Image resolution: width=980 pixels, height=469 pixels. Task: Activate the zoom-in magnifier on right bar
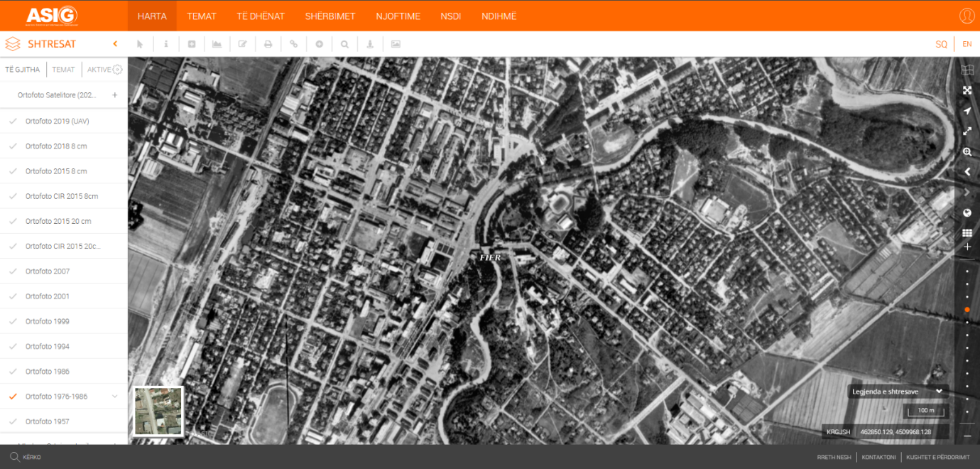(967, 152)
